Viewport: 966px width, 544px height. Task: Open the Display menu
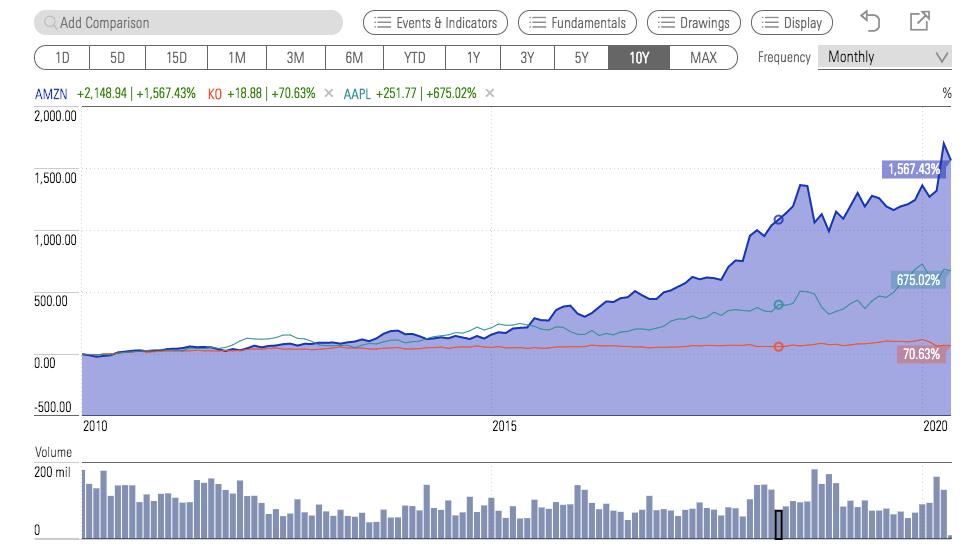click(x=791, y=22)
